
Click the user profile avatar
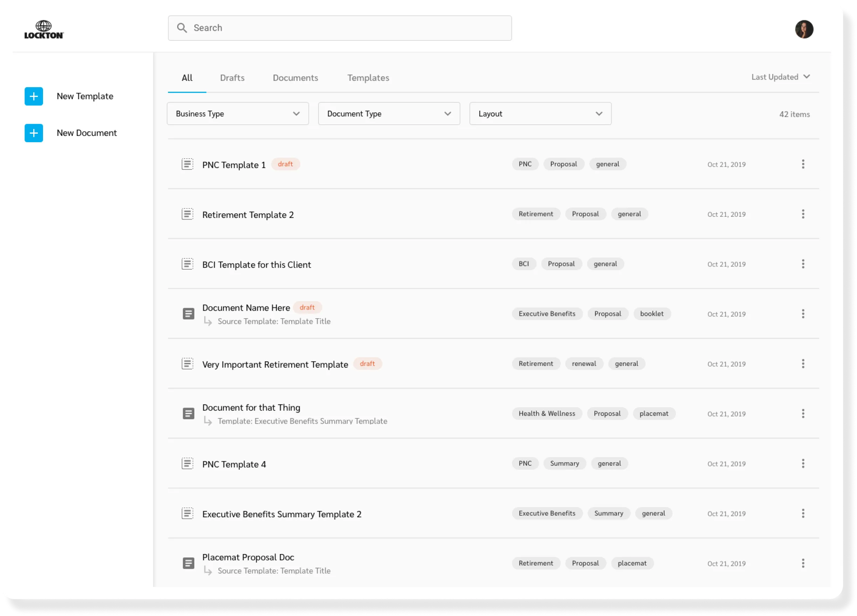click(804, 29)
